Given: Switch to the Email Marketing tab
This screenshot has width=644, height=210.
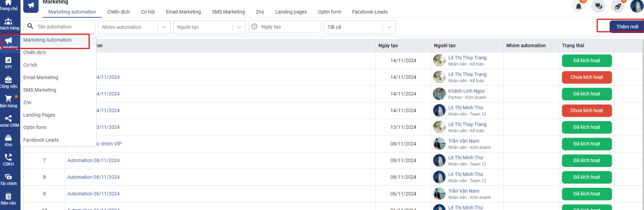Looking at the screenshot, I should [x=183, y=12].
